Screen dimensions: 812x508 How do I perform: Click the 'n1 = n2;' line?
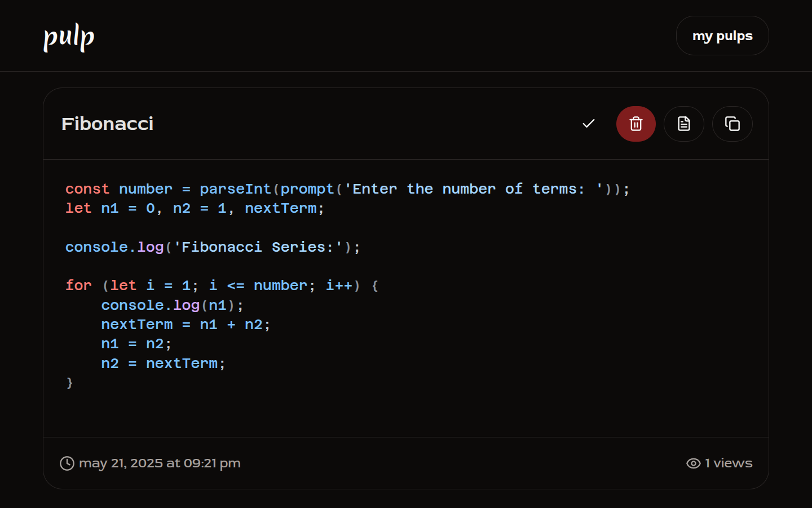tap(136, 344)
